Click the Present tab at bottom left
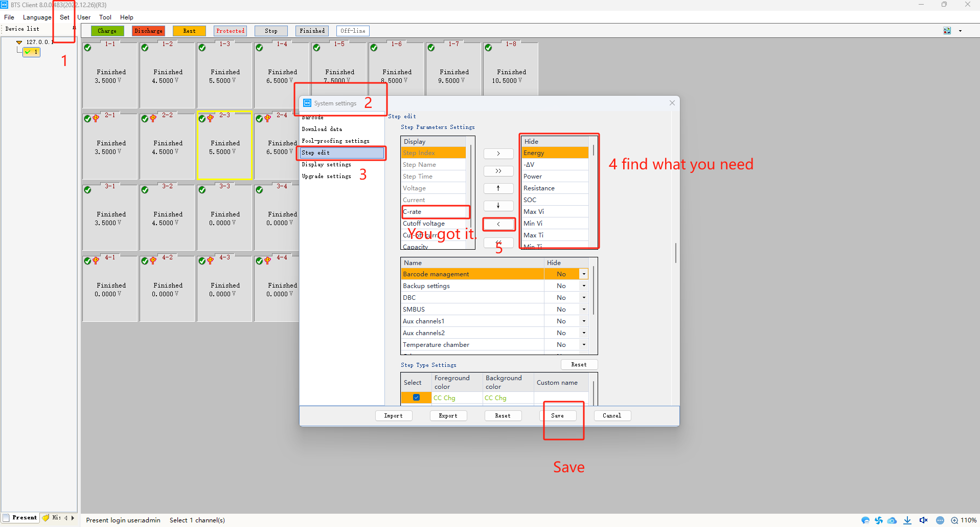Image resolution: width=980 pixels, height=527 pixels. pyautogui.click(x=20, y=518)
